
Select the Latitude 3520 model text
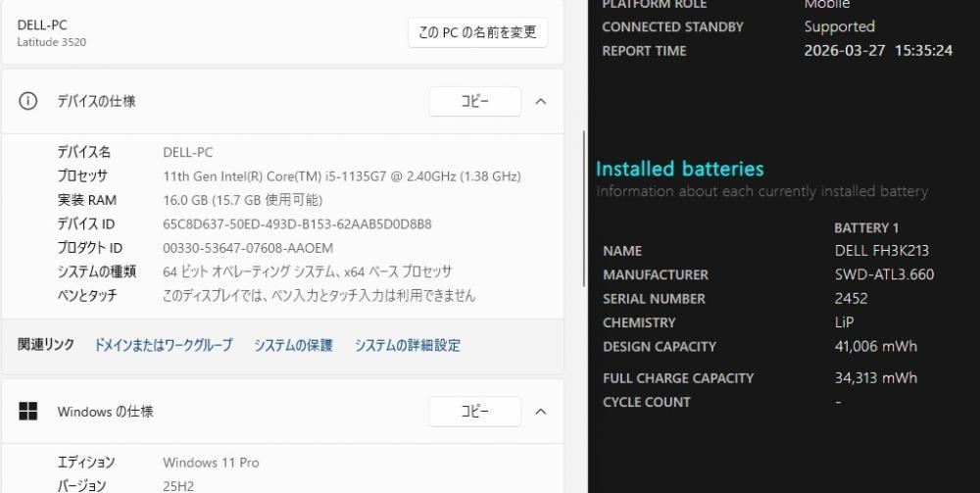[x=52, y=42]
